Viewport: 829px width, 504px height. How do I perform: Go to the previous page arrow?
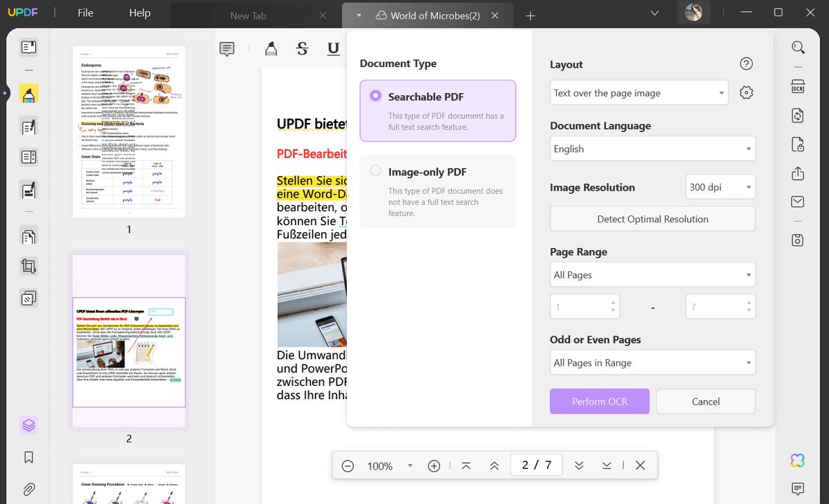494,466
